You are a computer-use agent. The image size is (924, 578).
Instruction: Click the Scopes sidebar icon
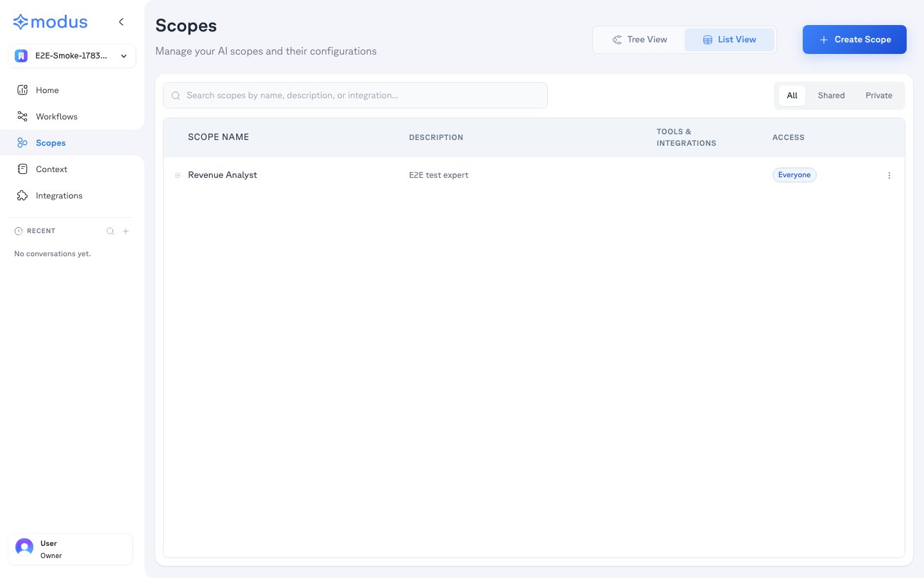[22, 143]
